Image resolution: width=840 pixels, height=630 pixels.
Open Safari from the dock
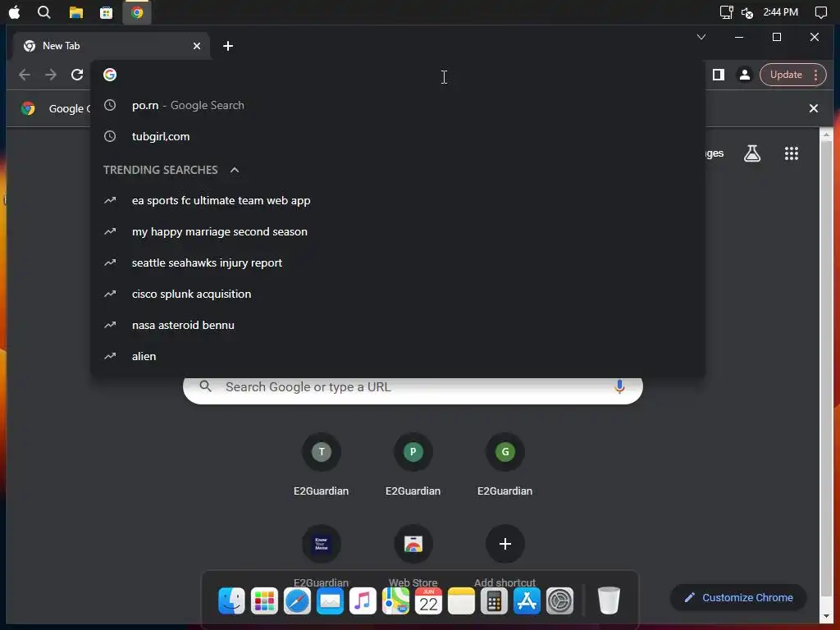[297, 601]
